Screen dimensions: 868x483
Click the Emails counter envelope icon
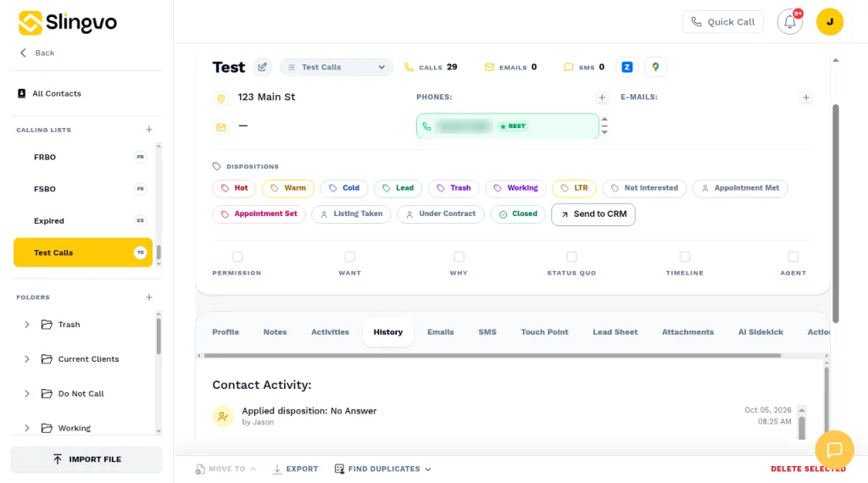[x=489, y=67]
